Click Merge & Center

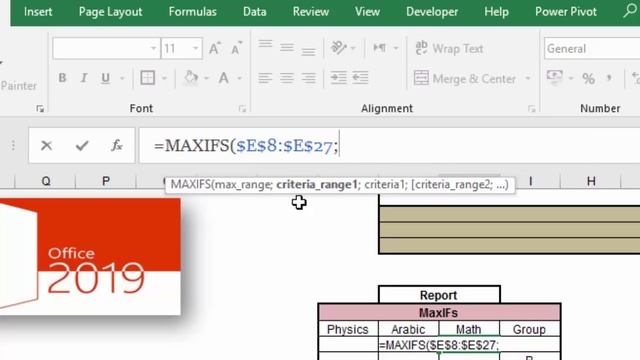point(465,78)
